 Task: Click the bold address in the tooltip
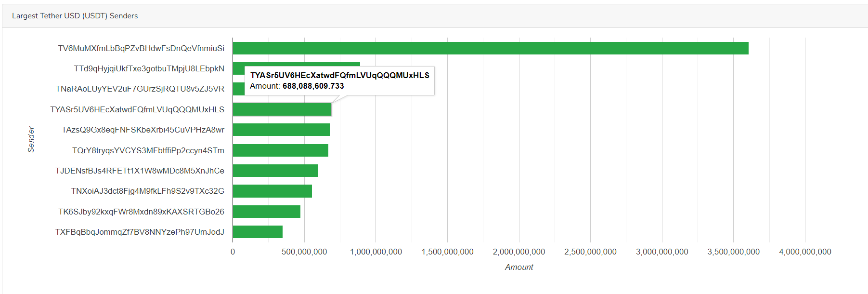tap(339, 75)
